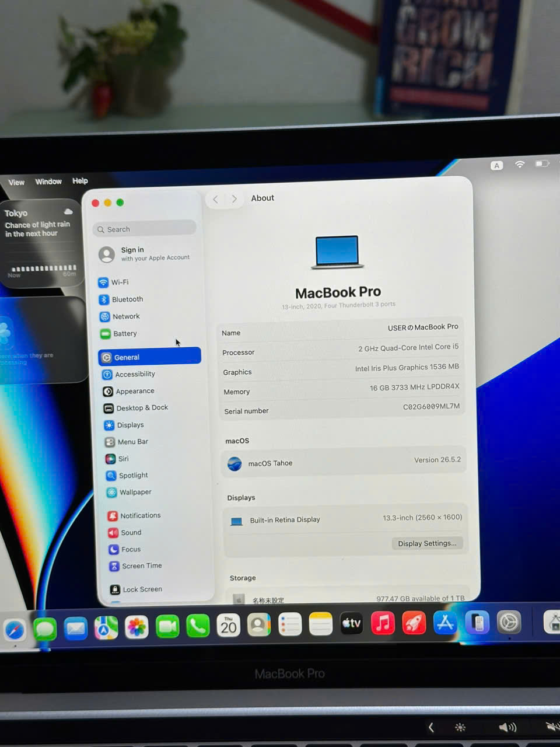Go back with the left chevron

215,200
